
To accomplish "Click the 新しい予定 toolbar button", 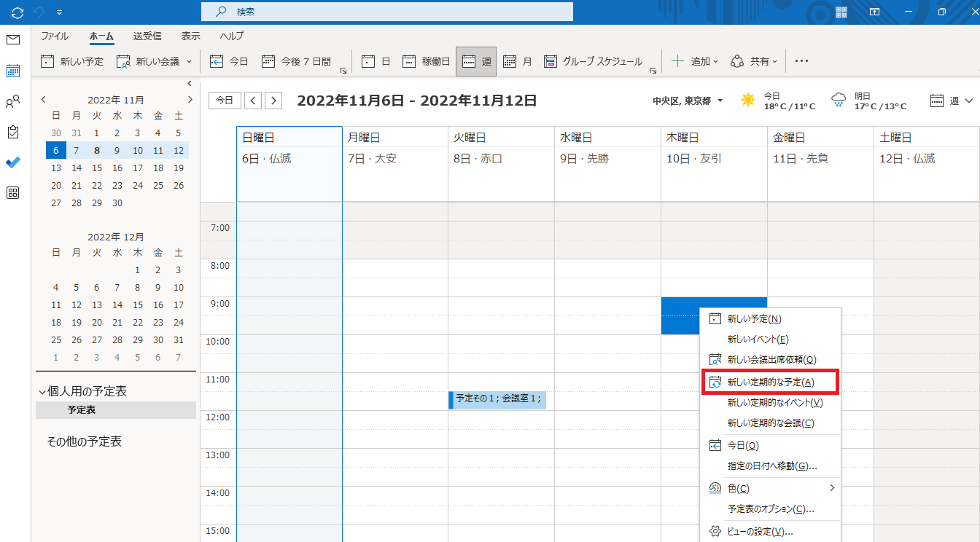I will tap(72, 62).
